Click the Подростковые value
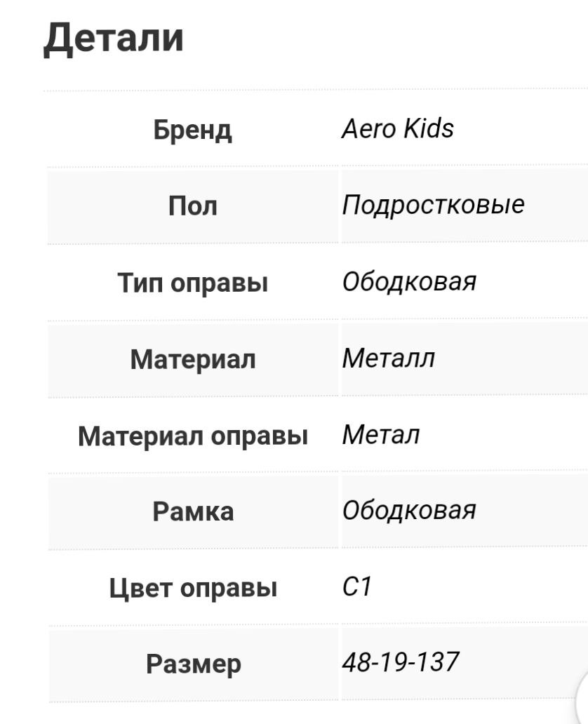Image resolution: width=588 pixels, height=724 pixels. 433,206
